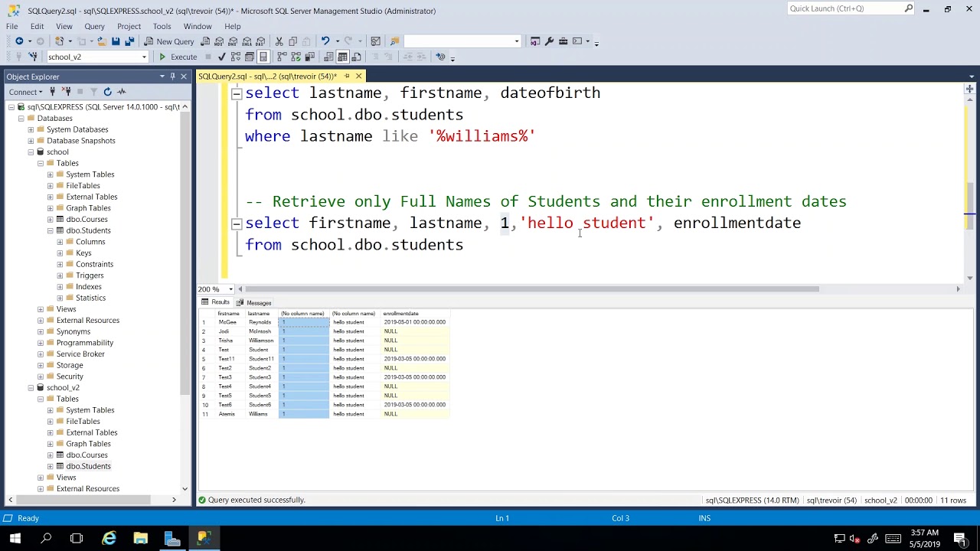Toggle auto-hide pin on Object Explorer
This screenshot has width=980, height=551.
click(173, 76)
